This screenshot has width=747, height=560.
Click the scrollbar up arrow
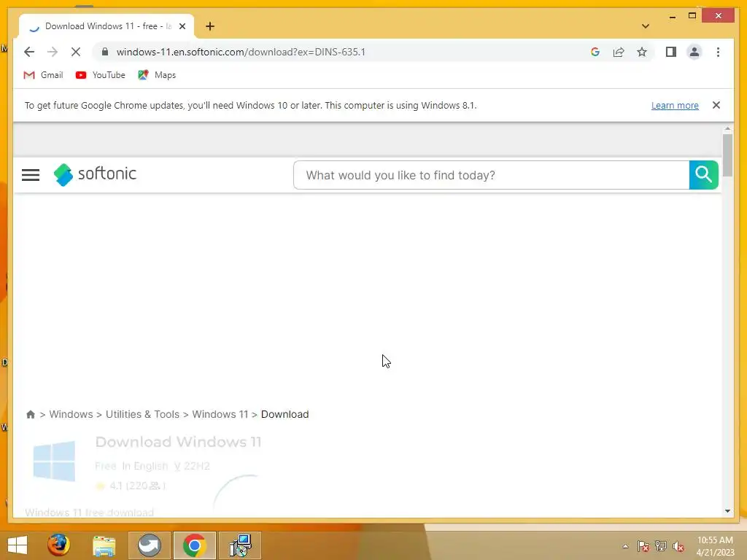point(727,128)
